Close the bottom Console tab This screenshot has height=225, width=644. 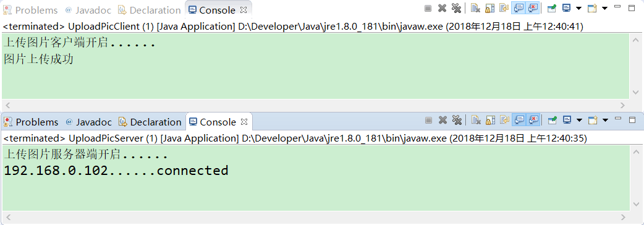point(244,122)
